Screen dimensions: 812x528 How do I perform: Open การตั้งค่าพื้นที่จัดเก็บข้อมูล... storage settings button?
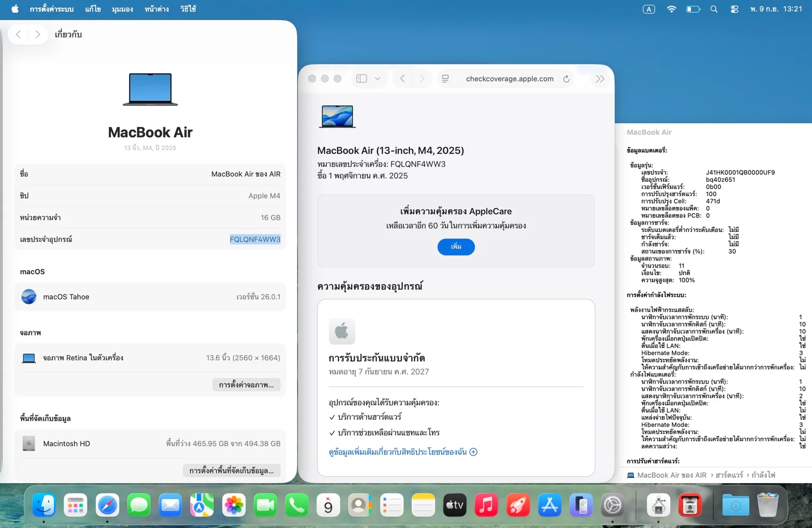232,470
